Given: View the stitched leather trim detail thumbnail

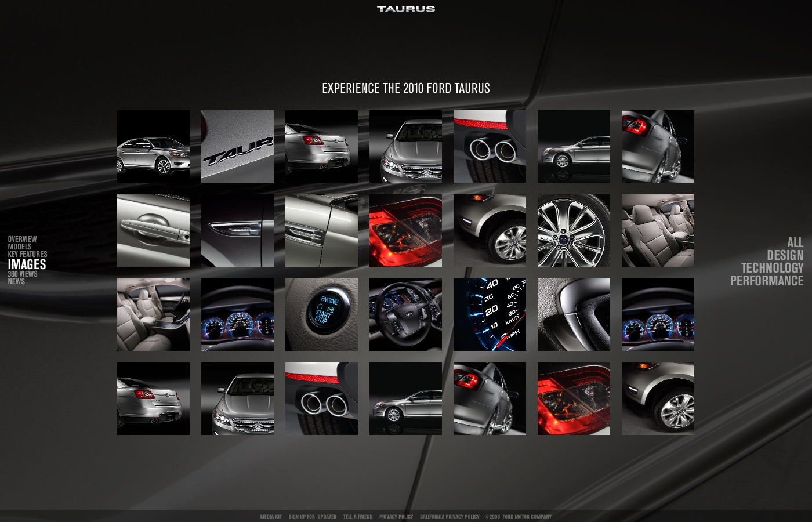Looking at the screenshot, I should (x=574, y=314).
